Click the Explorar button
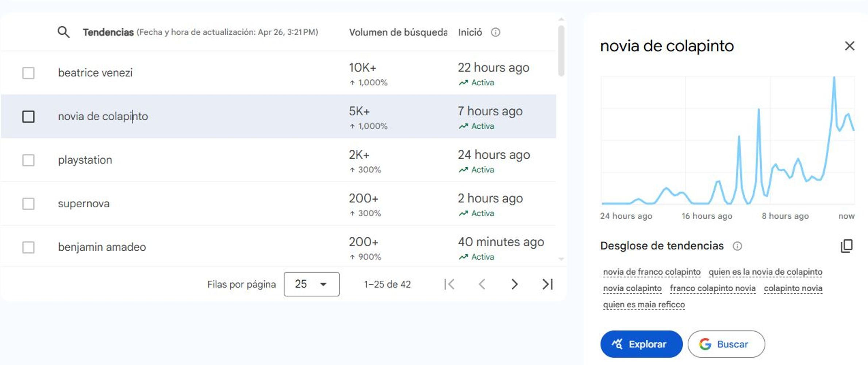 pos(641,344)
